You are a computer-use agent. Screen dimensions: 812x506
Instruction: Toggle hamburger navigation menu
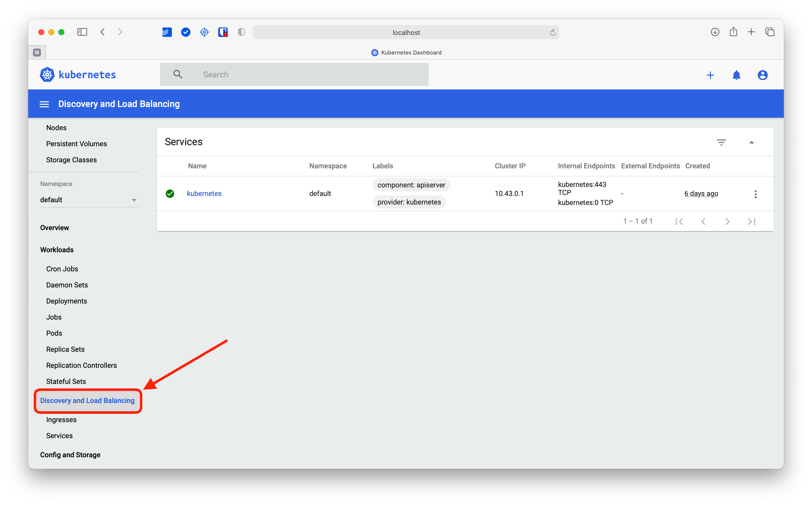click(x=44, y=104)
